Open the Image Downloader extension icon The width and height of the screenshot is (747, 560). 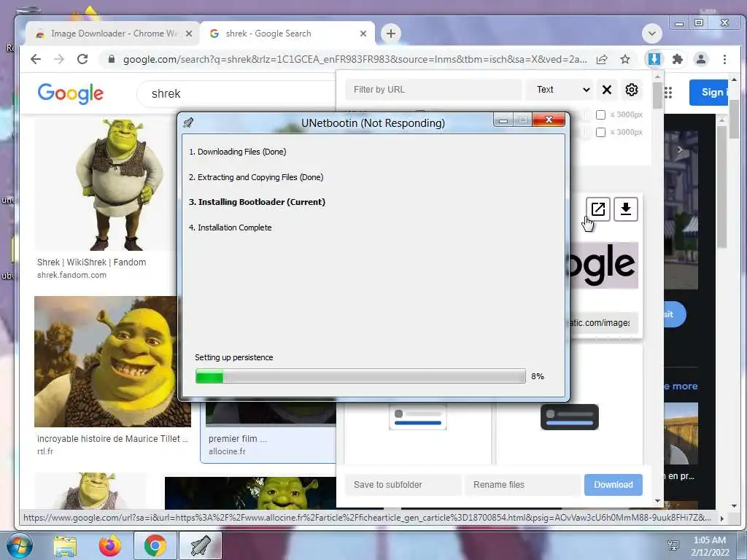click(654, 59)
